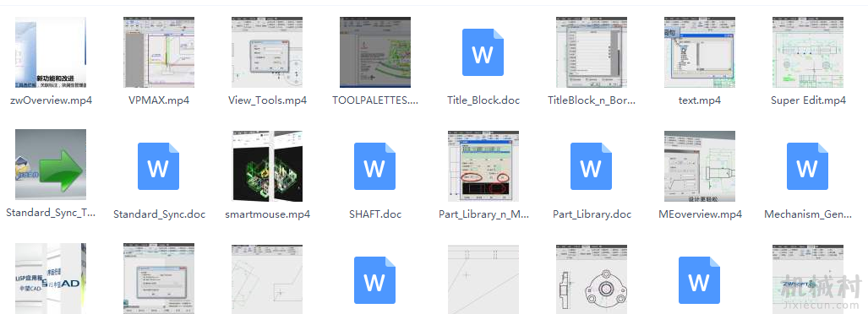Select the VPMAX.mp4 video thumbnail

tap(159, 52)
